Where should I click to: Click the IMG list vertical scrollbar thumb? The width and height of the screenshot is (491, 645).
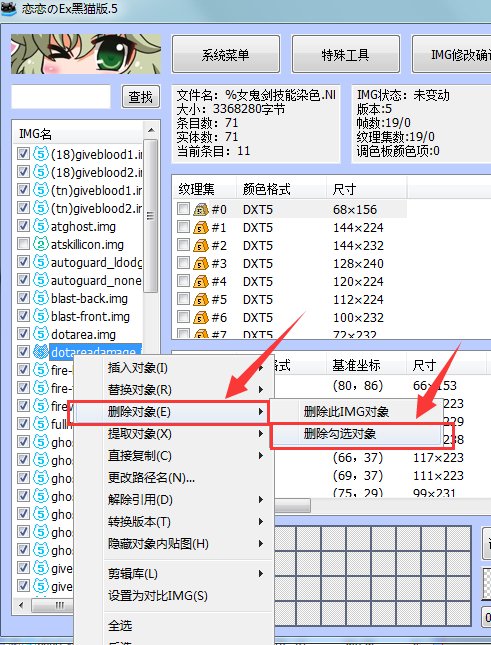coord(151,216)
